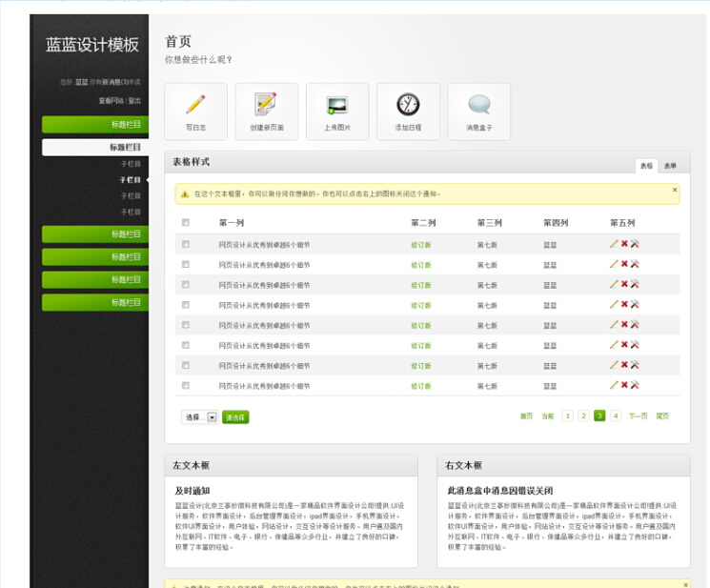Image resolution: width=710 pixels, height=588 pixels.
Task: Expand the topmost green 标题栏目 sidebar section
Action: click(x=95, y=124)
